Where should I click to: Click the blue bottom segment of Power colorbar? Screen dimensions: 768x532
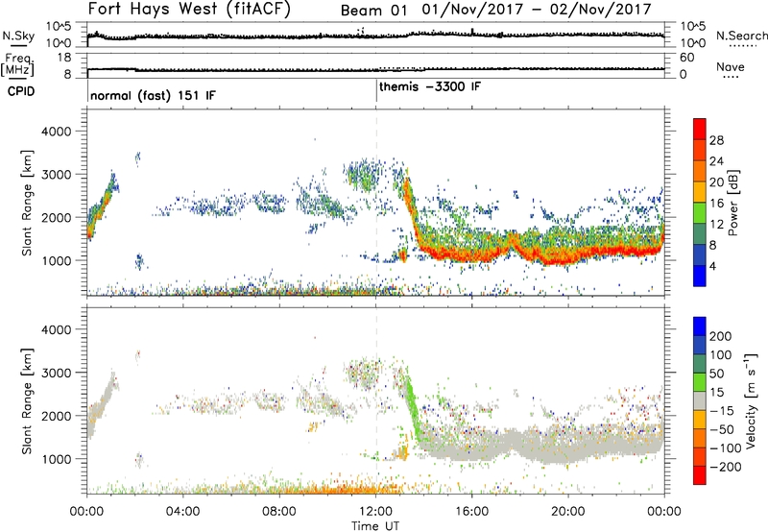point(700,276)
